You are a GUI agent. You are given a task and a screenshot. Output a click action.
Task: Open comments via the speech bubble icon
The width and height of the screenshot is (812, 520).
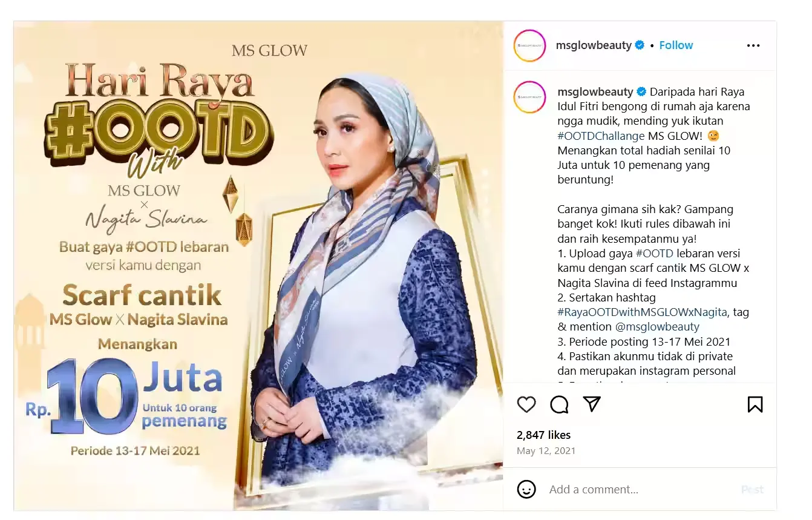pos(559,404)
